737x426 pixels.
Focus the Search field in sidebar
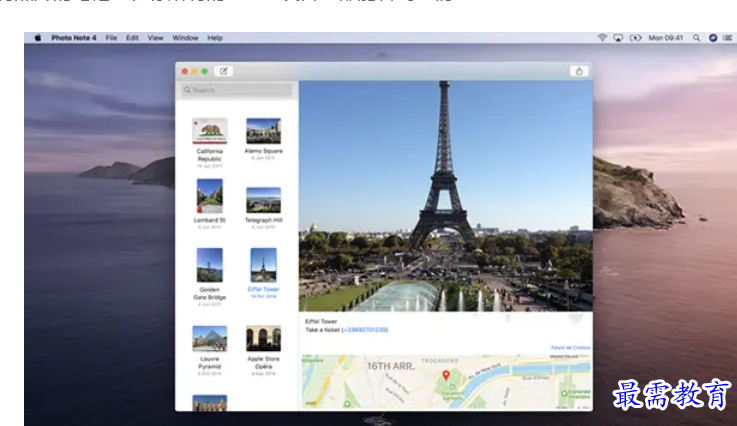pos(237,90)
